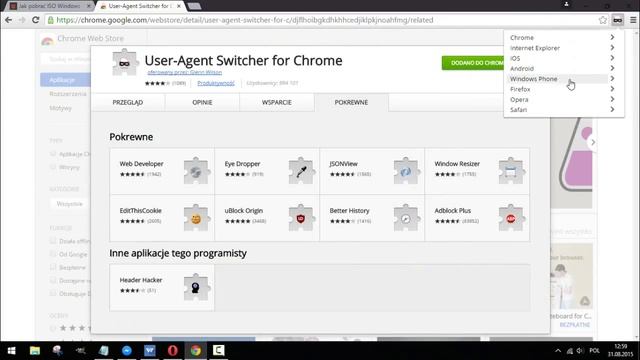Screen dimensions: 640x360
Task: Select Rozszerzenia in the store sidebar
Action: (x=68, y=94)
